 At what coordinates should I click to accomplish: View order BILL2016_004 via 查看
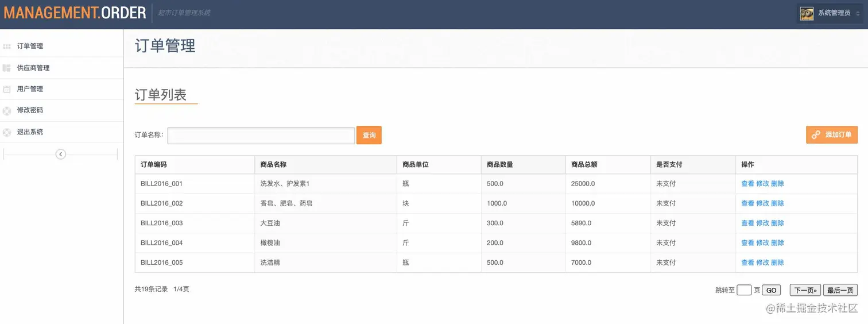coord(747,243)
